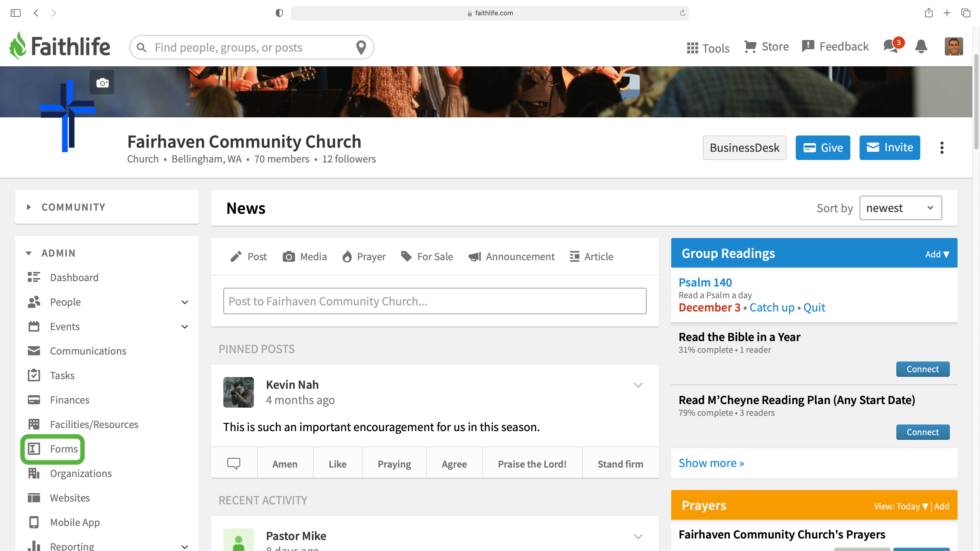Click the Invite button
980x551 pixels.
[890, 147]
